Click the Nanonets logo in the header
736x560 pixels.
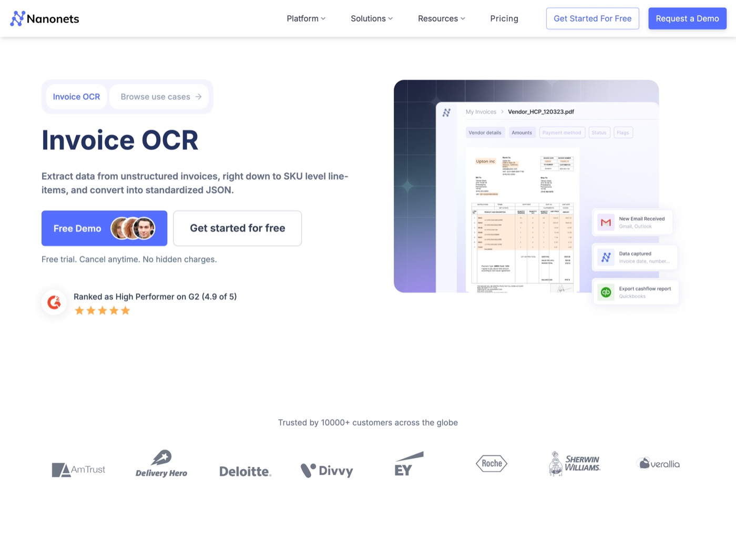(x=45, y=18)
